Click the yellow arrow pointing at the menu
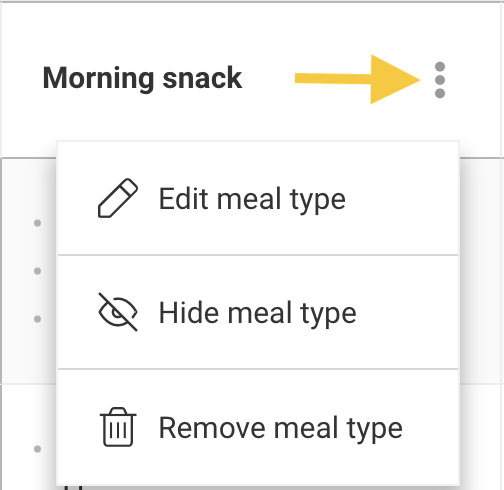504x490 pixels. click(357, 79)
